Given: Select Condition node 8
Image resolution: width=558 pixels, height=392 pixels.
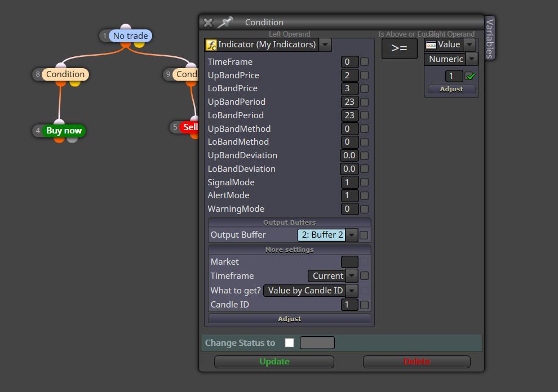Looking at the screenshot, I should (65, 74).
